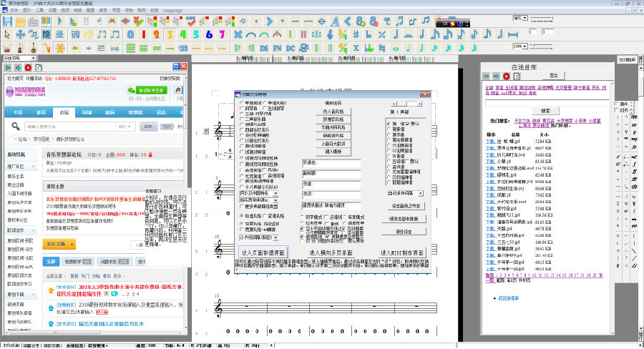This screenshot has height=349, width=644.
Task: Select the drum kit instrument icon
Action: coord(7,48)
